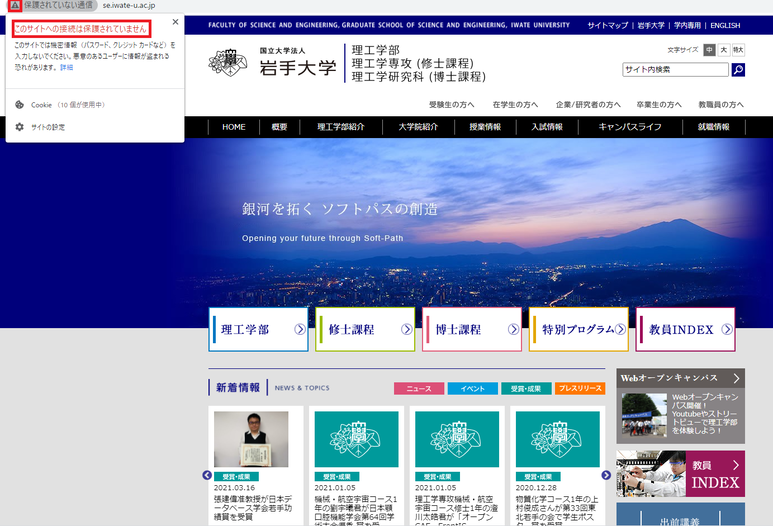The image size is (773, 526).
Task: Open the sidebar 教員 INDEX banner
Action: 680,473
